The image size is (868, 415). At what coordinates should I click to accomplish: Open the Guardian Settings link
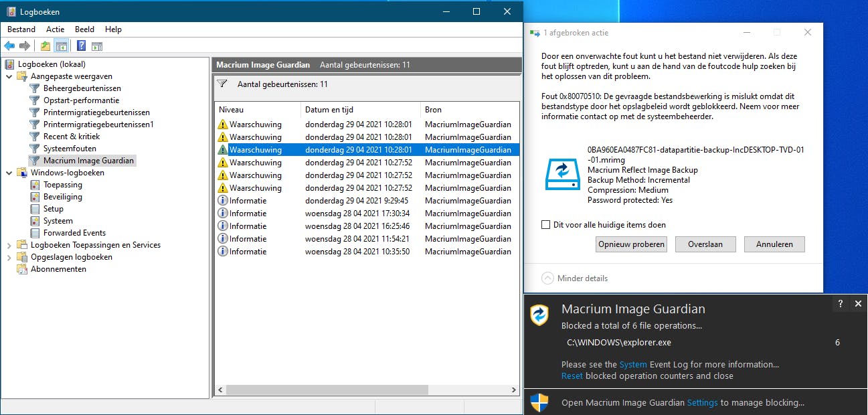click(703, 403)
